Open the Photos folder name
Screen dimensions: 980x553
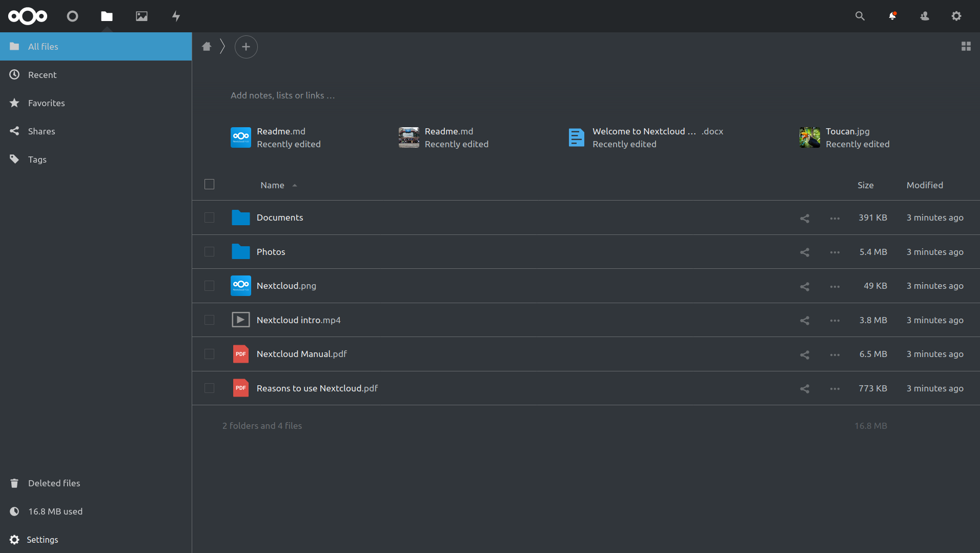click(271, 252)
